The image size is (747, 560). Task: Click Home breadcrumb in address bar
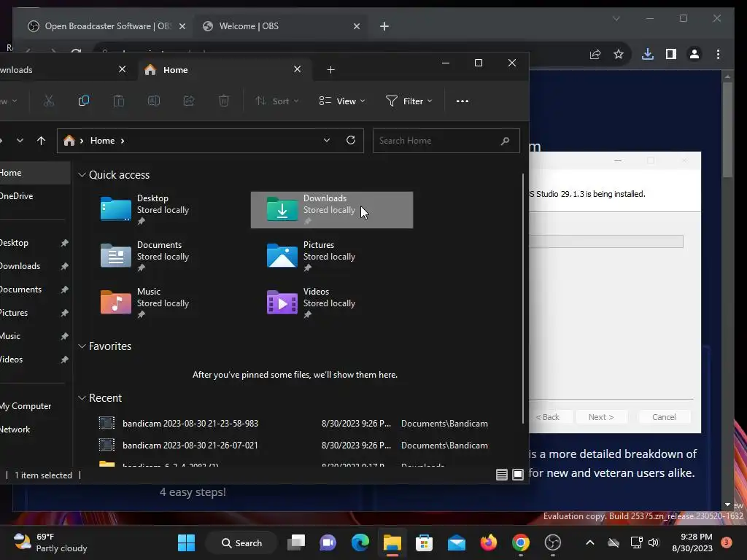[102, 141]
